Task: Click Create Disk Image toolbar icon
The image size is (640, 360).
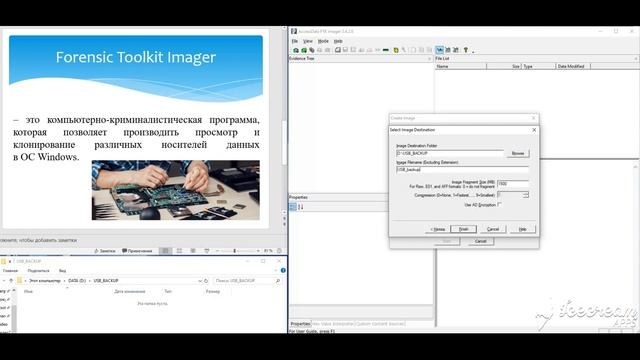Action: [338, 50]
